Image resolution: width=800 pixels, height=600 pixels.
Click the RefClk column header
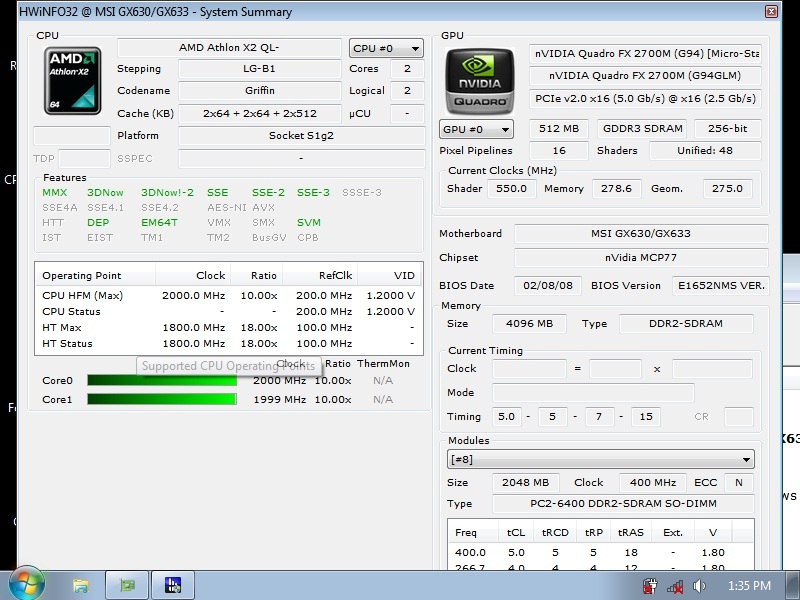click(320, 276)
